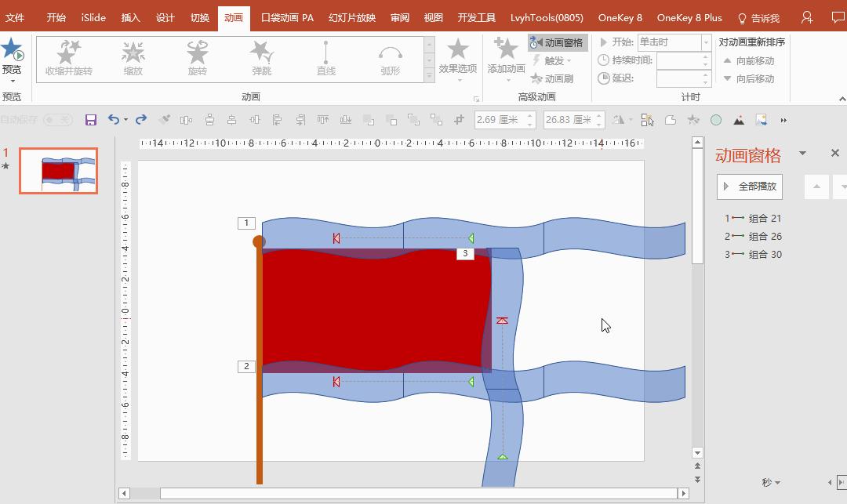
Task: Expand the animation gallery more arrow
Action: coord(429,77)
